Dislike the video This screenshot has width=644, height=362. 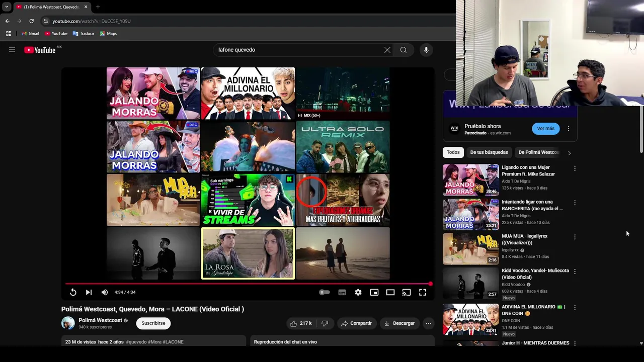pos(325,323)
